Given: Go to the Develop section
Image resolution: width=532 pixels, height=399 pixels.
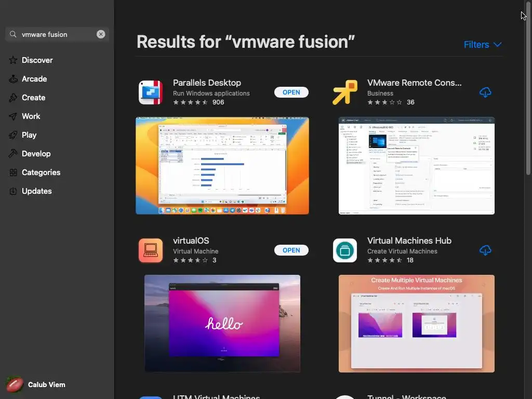Looking at the screenshot, I should (36, 154).
